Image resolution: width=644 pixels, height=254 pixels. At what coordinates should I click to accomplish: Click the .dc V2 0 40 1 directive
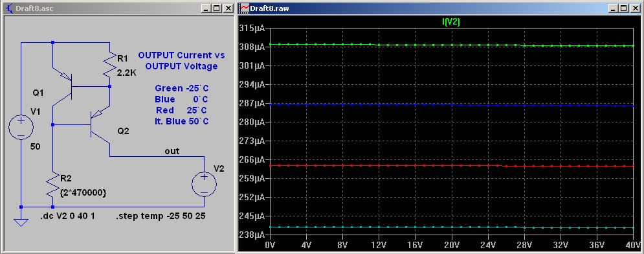(68, 216)
